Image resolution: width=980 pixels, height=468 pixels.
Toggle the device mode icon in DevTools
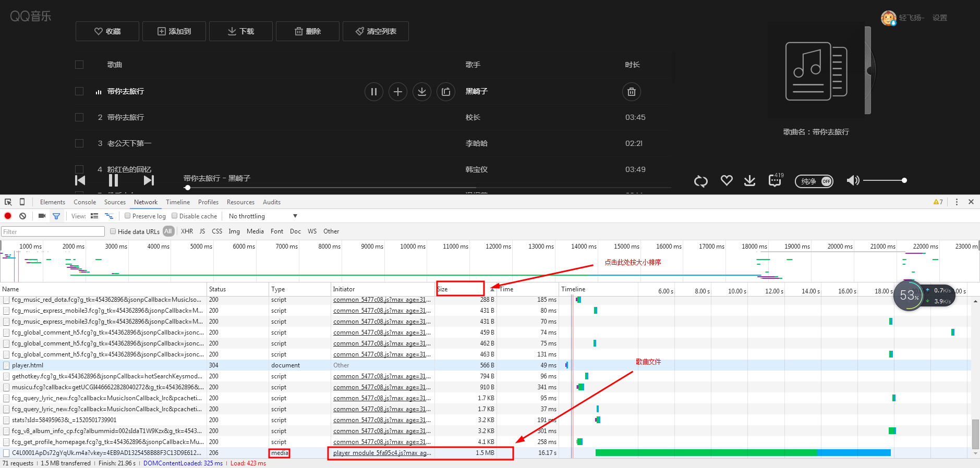[x=22, y=202]
